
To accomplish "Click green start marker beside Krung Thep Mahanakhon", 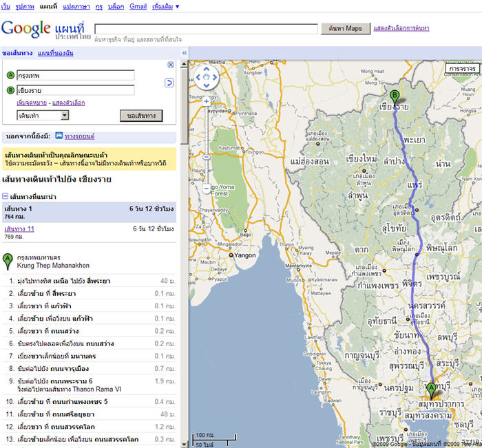I will point(8,262).
